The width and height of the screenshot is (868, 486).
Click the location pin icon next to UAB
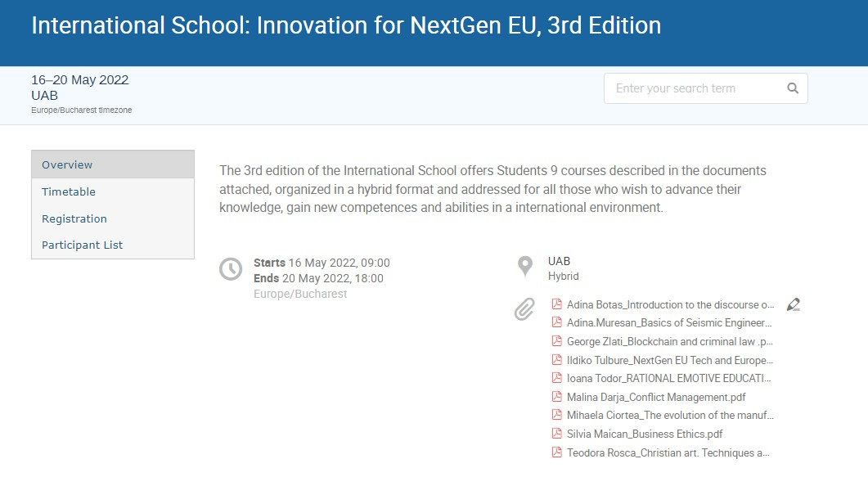524,266
